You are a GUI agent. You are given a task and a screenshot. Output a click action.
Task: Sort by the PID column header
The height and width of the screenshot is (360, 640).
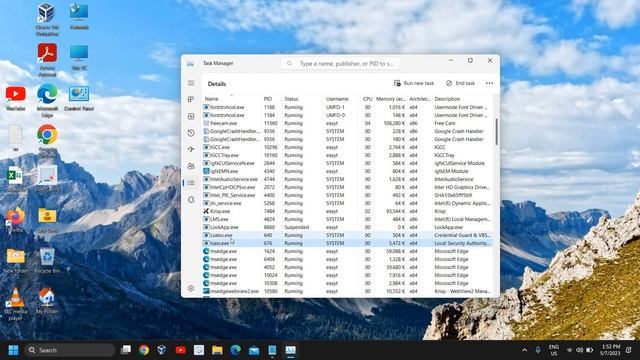(268, 99)
